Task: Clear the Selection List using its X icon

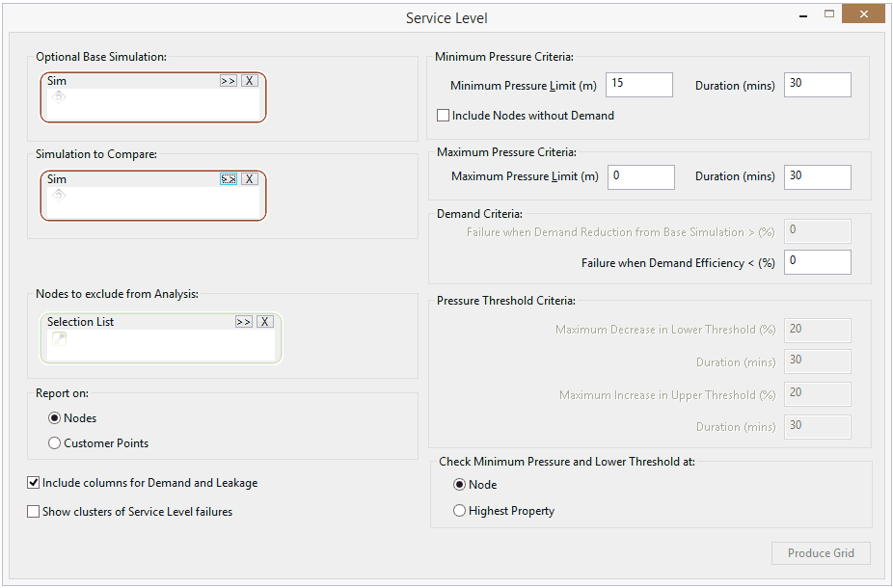Action: click(x=264, y=321)
